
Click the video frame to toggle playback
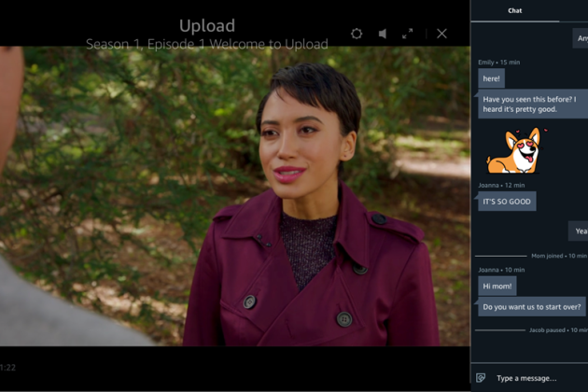[x=235, y=196]
